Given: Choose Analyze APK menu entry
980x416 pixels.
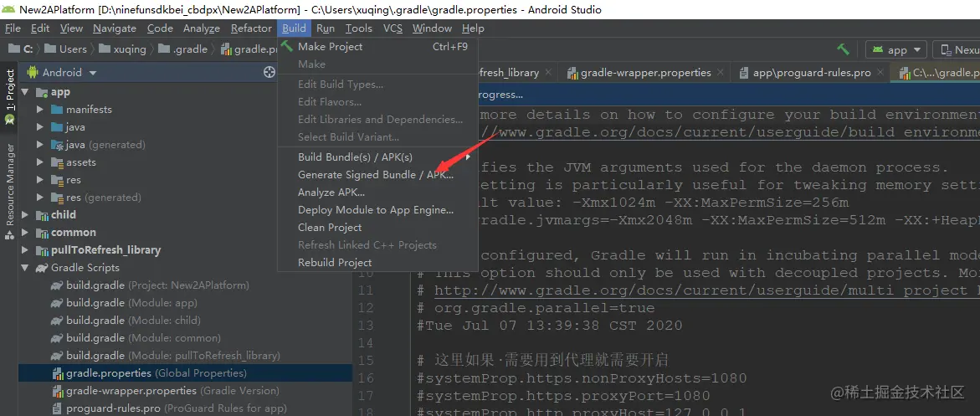Looking at the screenshot, I should point(377,192).
